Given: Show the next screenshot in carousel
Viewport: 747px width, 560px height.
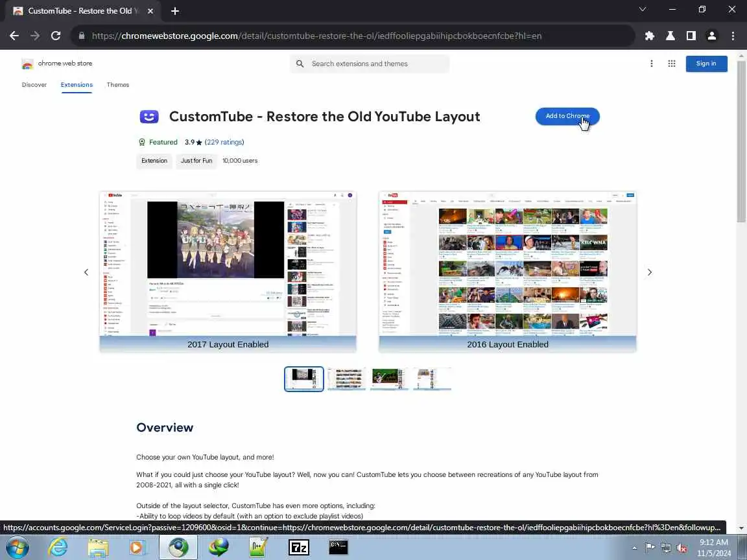Looking at the screenshot, I should pyautogui.click(x=649, y=272).
